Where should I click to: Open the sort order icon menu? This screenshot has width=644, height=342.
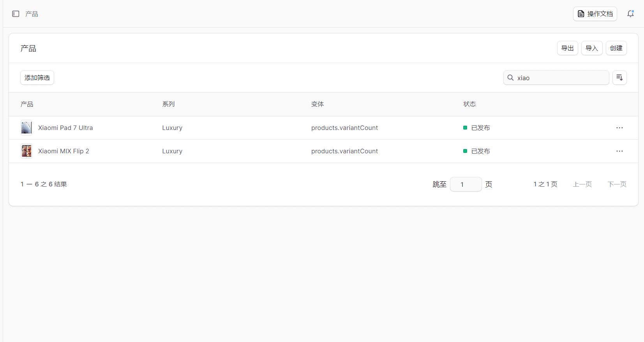(619, 78)
